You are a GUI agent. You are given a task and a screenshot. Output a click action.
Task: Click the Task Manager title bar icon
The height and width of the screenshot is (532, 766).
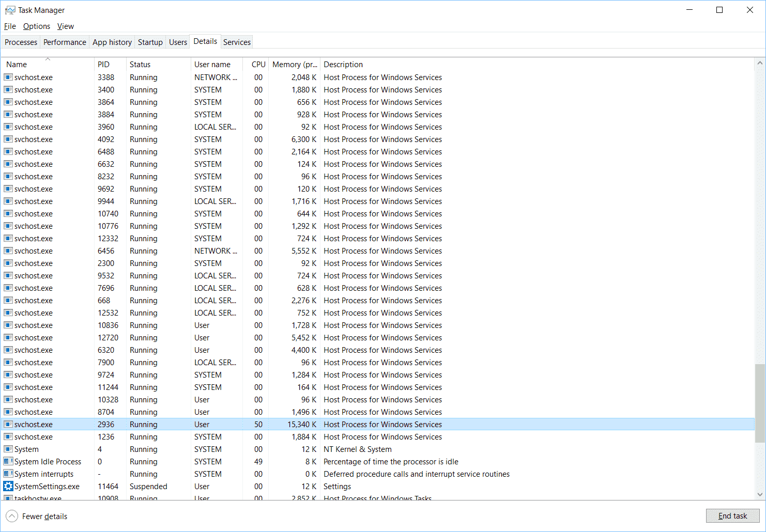click(10, 10)
